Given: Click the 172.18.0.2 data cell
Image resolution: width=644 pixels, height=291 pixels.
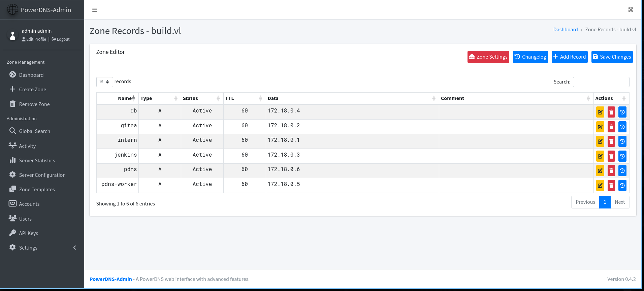Looking at the screenshot, I should 352,127.
